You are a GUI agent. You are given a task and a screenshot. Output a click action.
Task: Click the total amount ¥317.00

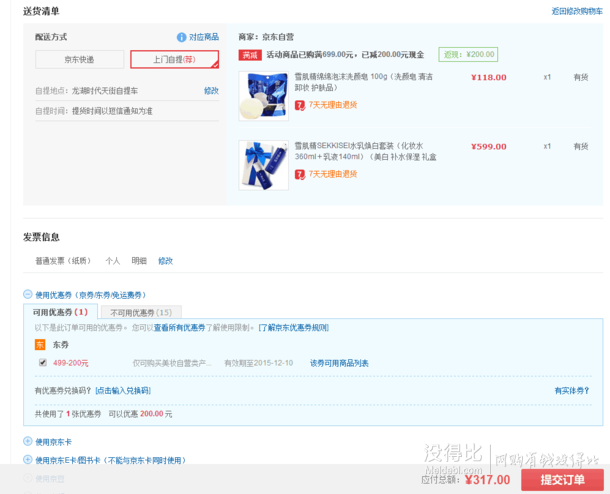coord(487,480)
